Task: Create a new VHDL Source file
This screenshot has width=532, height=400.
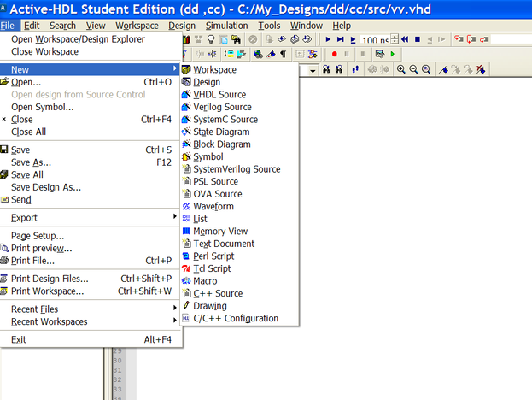Action: click(240, 94)
